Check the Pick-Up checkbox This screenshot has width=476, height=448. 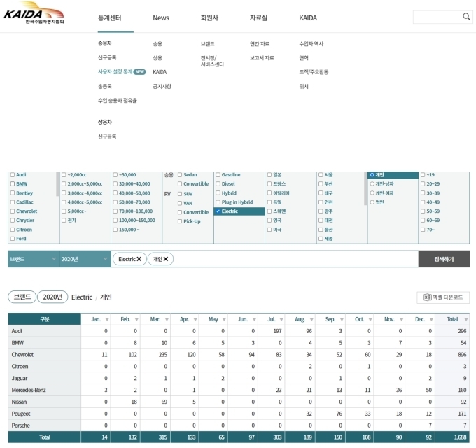tap(180, 221)
